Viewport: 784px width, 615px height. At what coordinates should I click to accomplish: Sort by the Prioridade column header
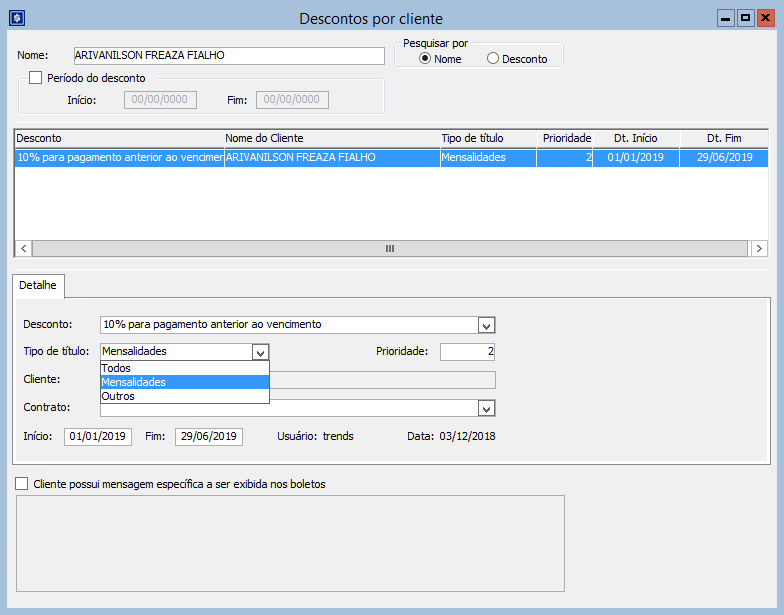coord(566,138)
